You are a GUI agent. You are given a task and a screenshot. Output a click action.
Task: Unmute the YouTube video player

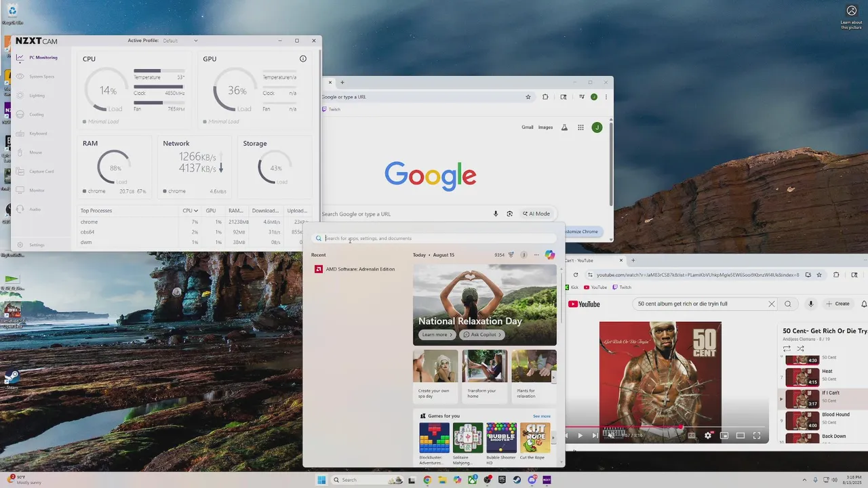coord(611,435)
